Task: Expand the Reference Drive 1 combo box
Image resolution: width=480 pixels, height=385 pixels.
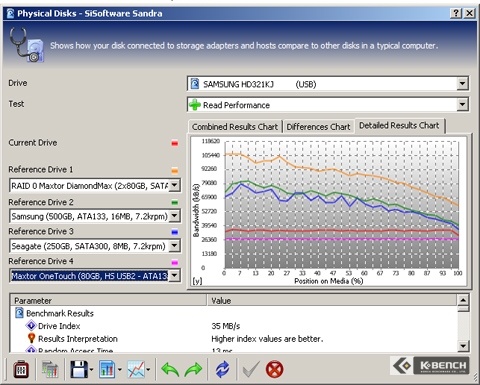Action: [x=175, y=185]
